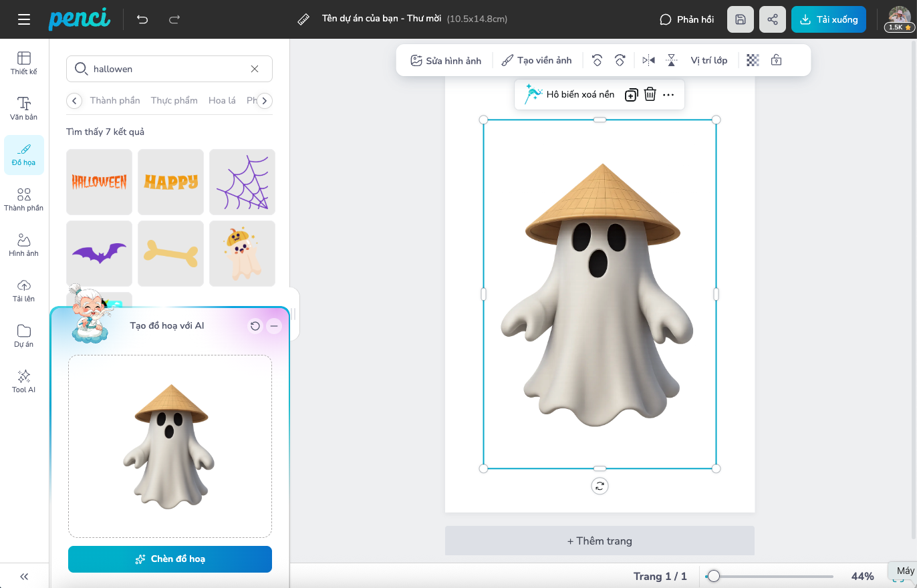Open the Văn bản text tab
Screen dimensions: 917x588
tap(24, 108)
